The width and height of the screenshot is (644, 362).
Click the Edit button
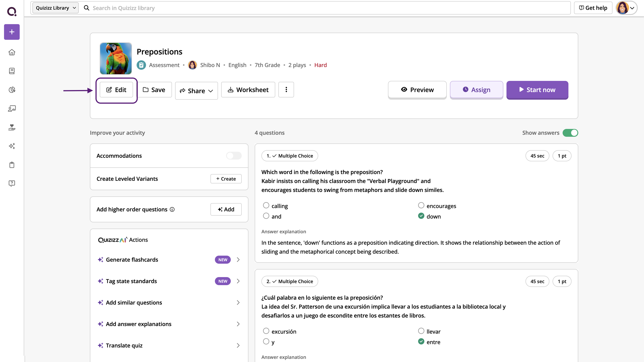(x=116, y=90)
